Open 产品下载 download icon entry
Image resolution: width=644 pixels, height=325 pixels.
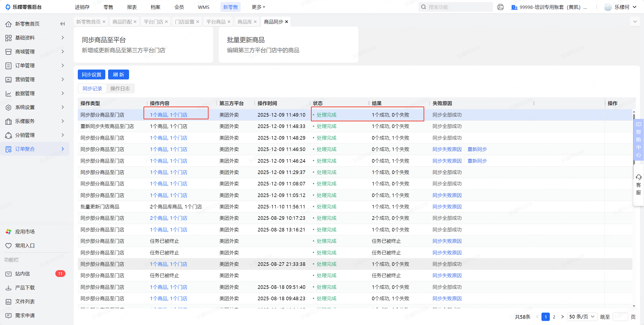point(8,288)
